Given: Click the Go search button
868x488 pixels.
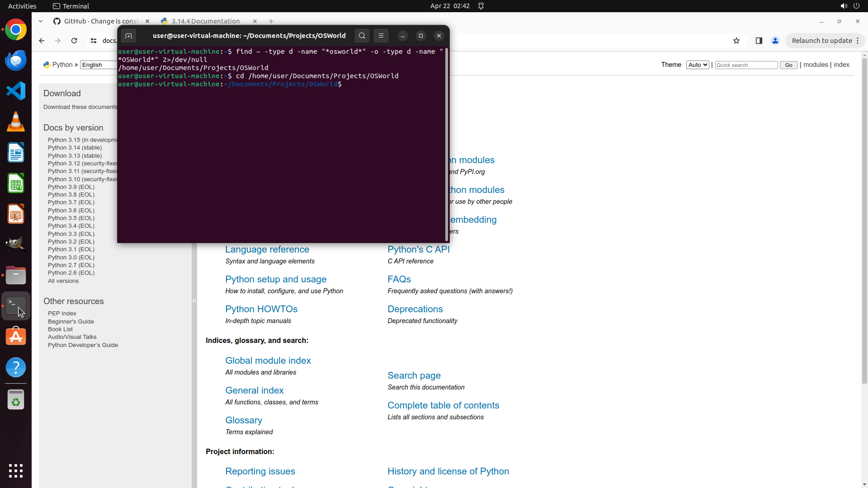Looking at the screenshot, I should [x=788, y=65].
